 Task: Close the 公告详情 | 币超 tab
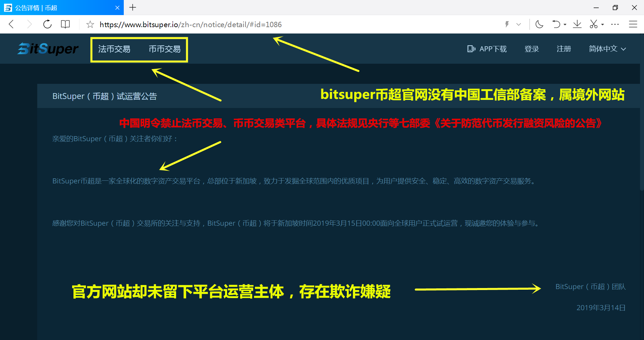117,8
